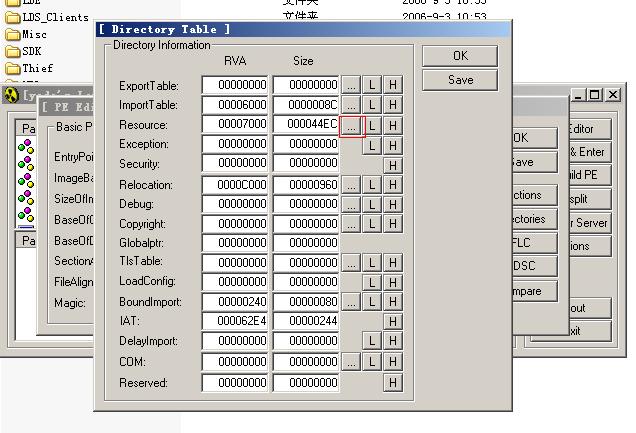Click the H button for Reserved

tap(393, 382)
